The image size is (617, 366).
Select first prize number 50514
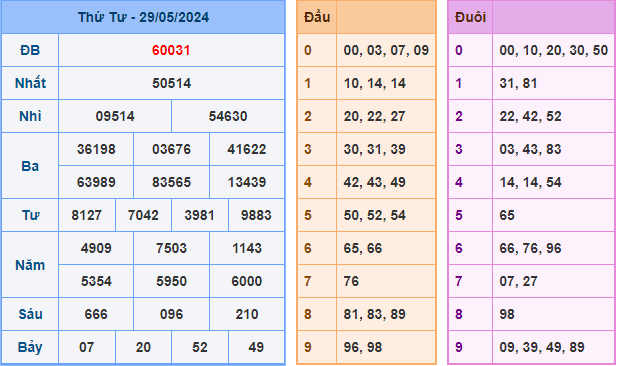[172, 83]
